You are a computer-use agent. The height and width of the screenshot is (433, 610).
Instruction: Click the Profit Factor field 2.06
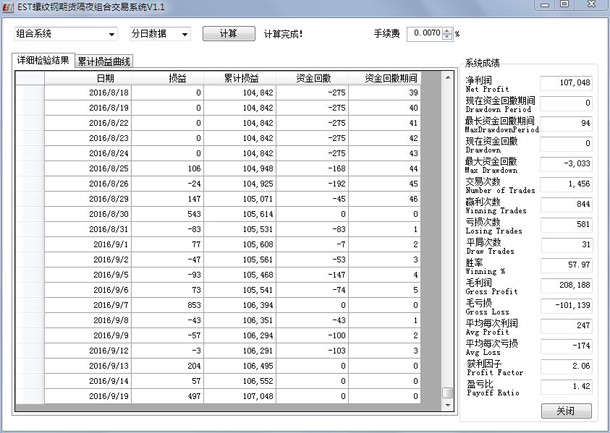pos(566,366)
